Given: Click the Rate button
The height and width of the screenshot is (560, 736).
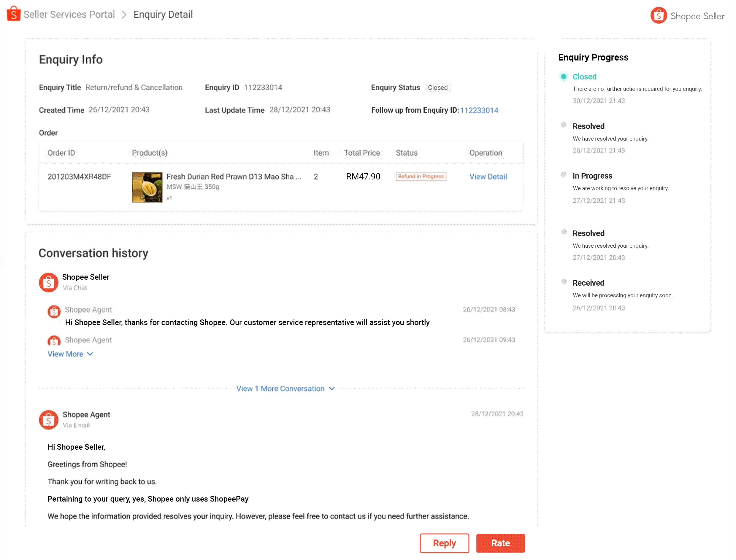Looking at the screenshot, I should tap(500, 543).
